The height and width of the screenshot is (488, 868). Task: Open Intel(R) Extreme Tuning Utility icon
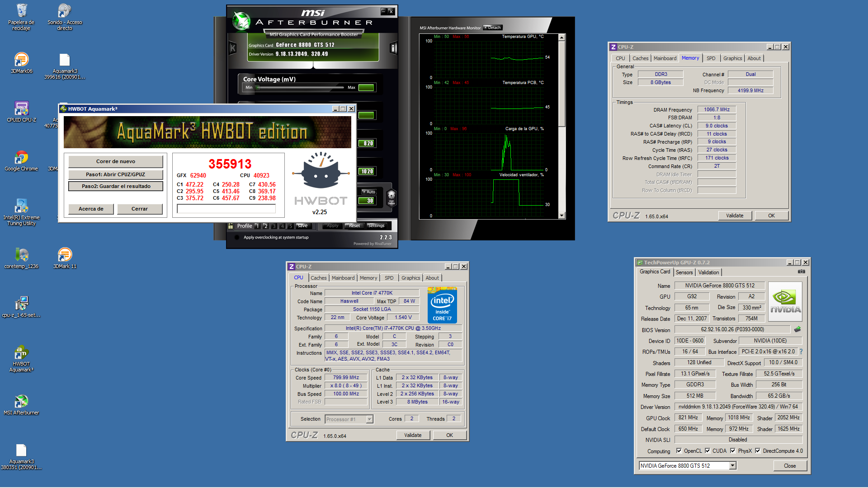pyautogui.click(x=21, y=212)
